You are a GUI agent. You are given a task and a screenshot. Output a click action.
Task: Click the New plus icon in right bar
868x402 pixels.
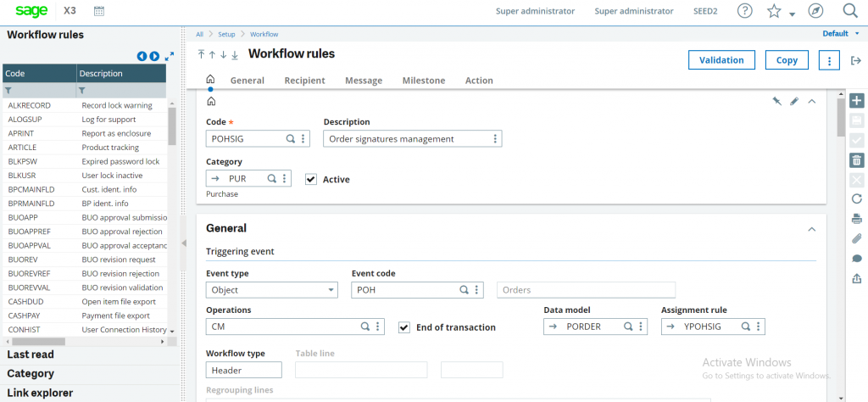(856, 101)
